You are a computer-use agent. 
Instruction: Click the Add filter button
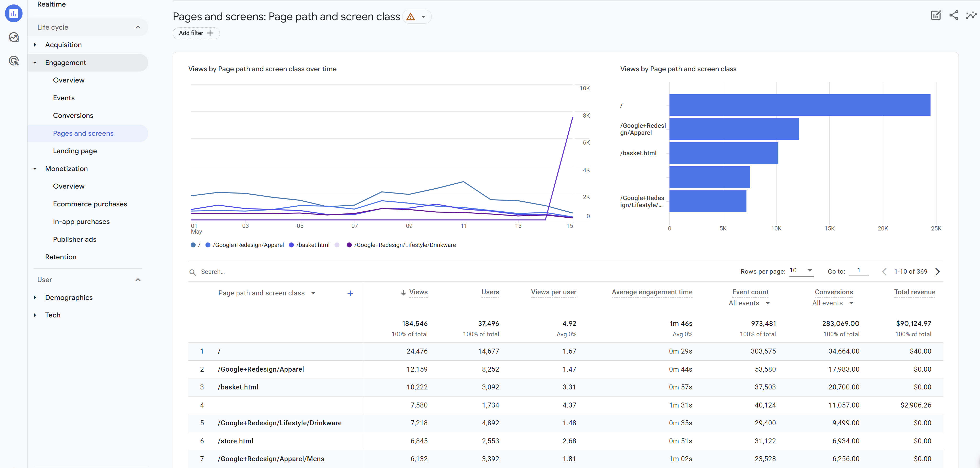pos(196,33)
